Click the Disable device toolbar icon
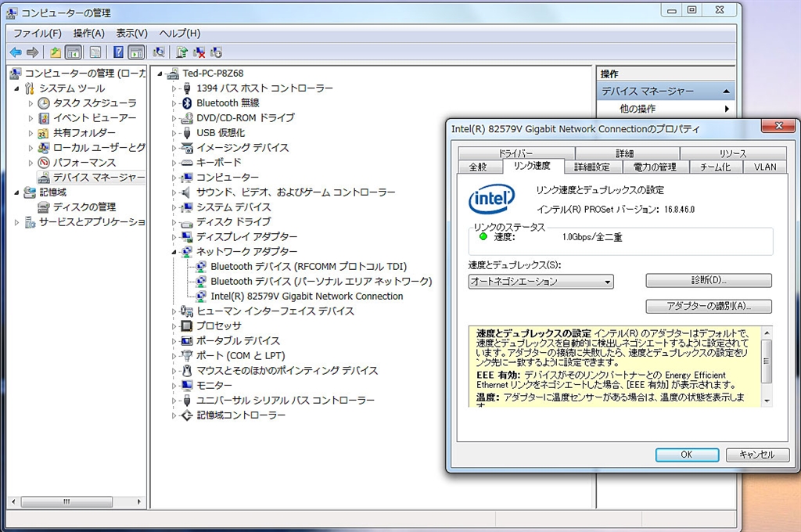 pyautogui.click(x=216, y=52)
